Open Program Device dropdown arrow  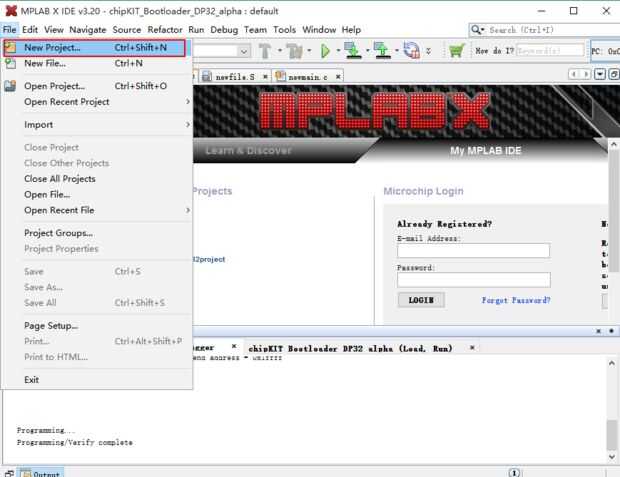[x=368, y=51]
